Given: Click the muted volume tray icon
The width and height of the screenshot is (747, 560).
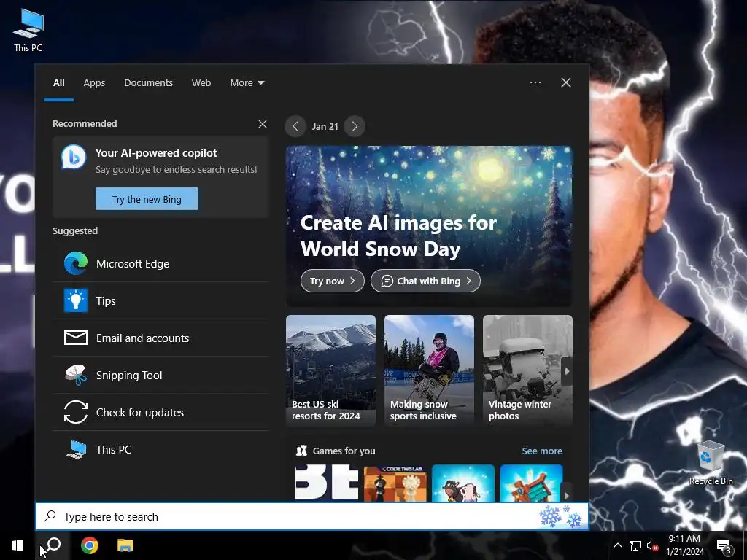Looking at the screenshot, I should (x=652, y=545).
